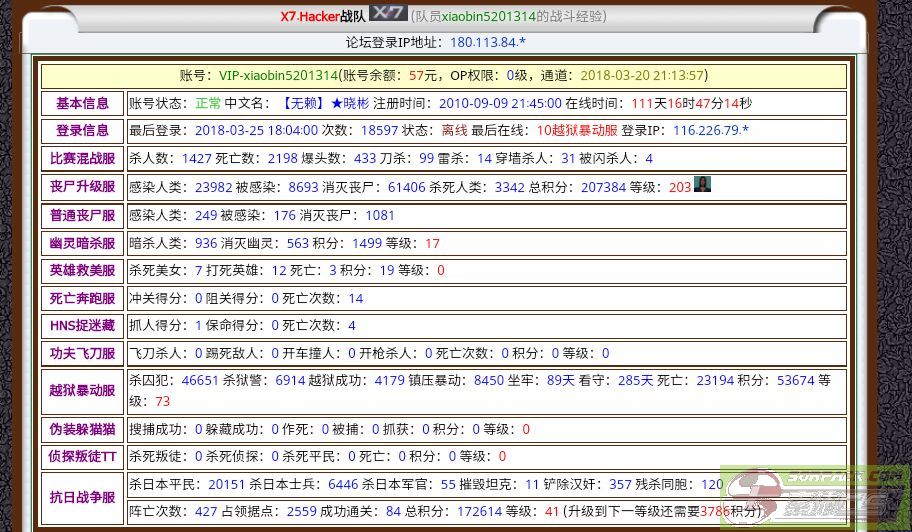
Task: Open the X7.Hacker战队 title link
Action: coord(323,16)
